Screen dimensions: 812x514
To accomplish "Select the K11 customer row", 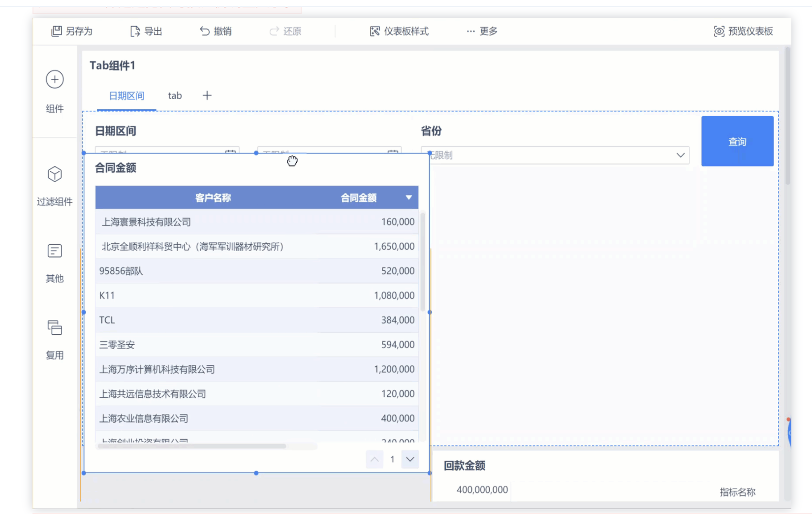I will pos(257,295).
